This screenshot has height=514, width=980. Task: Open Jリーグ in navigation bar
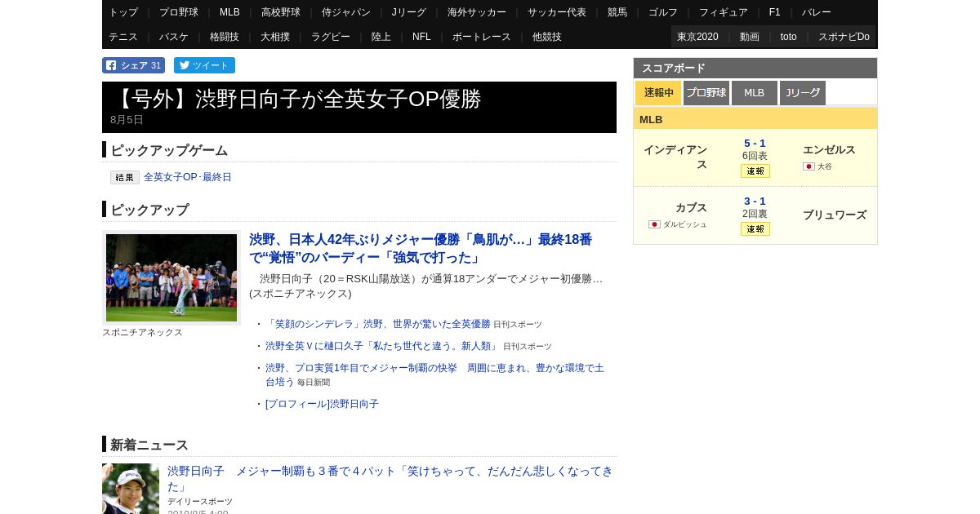pos(409,12)
